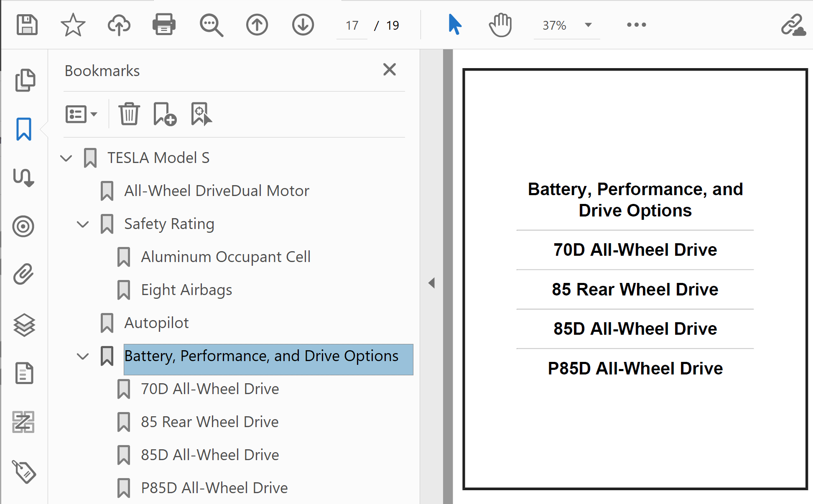The image size is (813, 504).
Task: Open the find text magnifier tool
Action: point(212,25)
